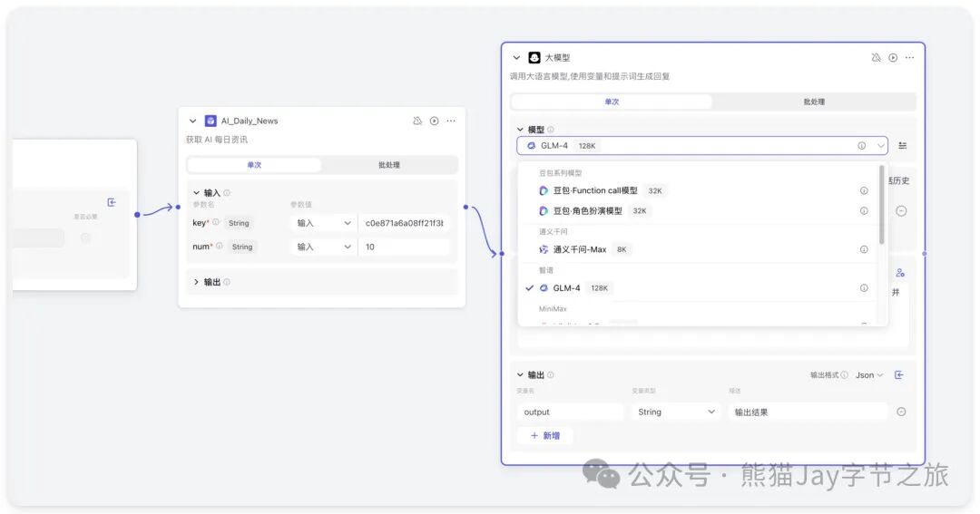Open the GLM-4 model selector dropdown
Image resolution: width=980 pixels, height=514 pixels.
[x=701, y=146]
